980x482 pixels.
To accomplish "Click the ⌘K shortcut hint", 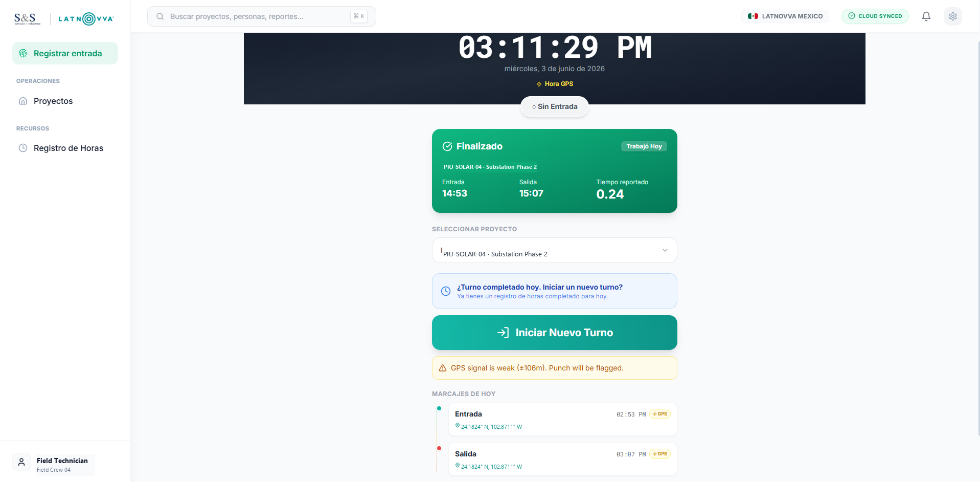I will [x=359, y=16].
